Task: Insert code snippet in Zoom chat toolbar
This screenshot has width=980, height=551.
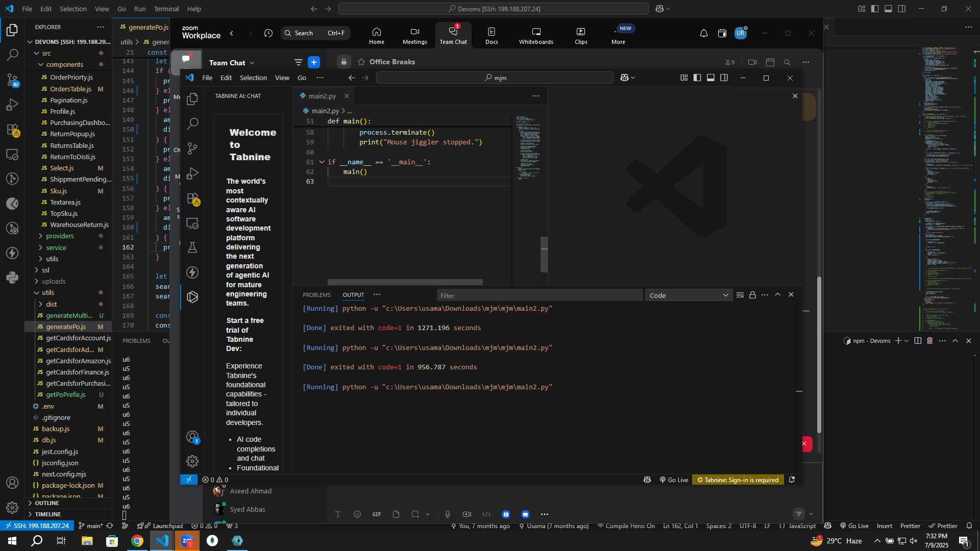Action: [x=486, y=514]
